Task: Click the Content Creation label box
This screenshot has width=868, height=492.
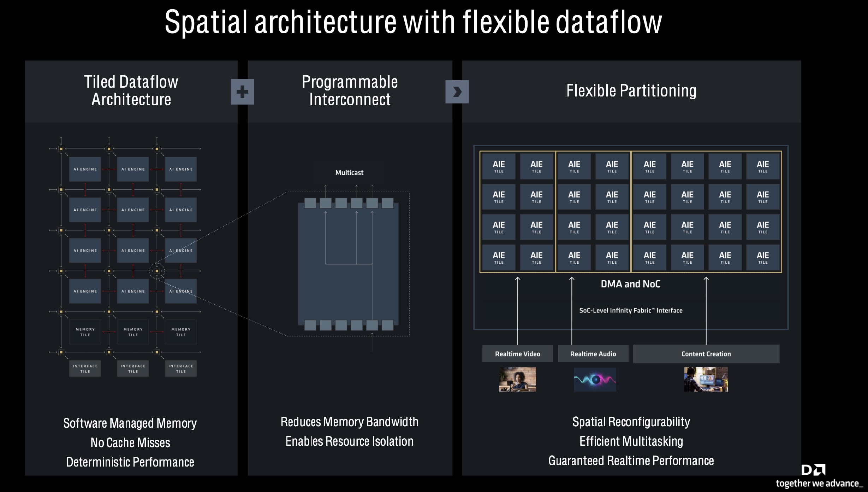Action: point(706,354)
